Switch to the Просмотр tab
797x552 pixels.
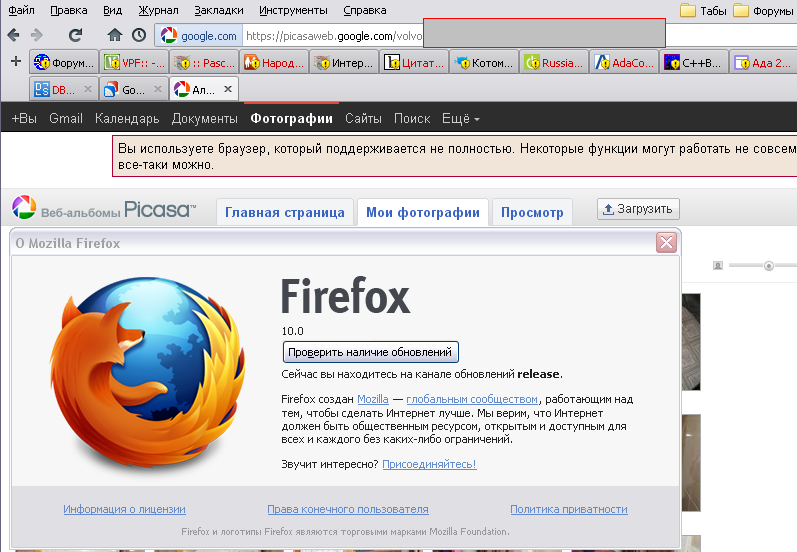click(x=532, y=212)
